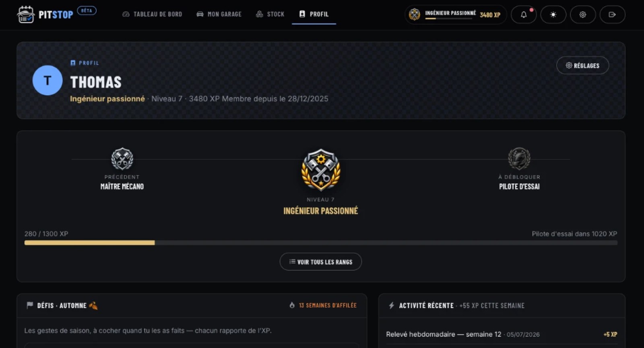This screenshot has height=348, width=644.
Task: Click Thomas's round avatar
Action: point(47,80)
